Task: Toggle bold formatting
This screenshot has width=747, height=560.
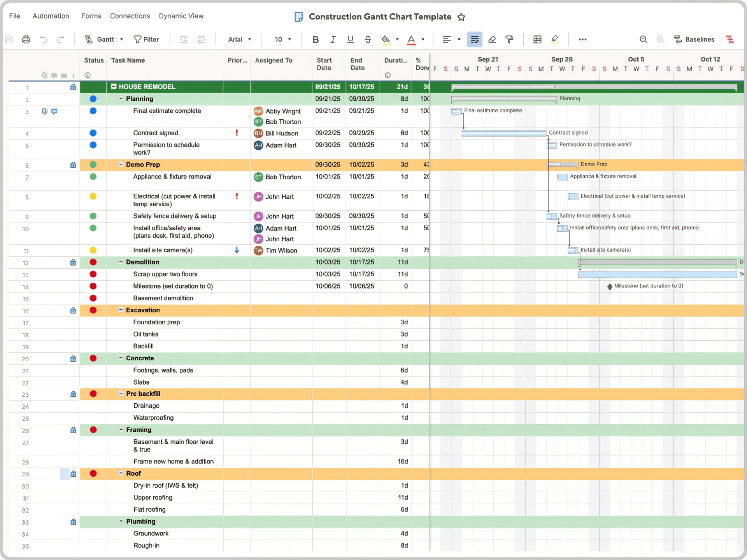Action: (315, 39)
